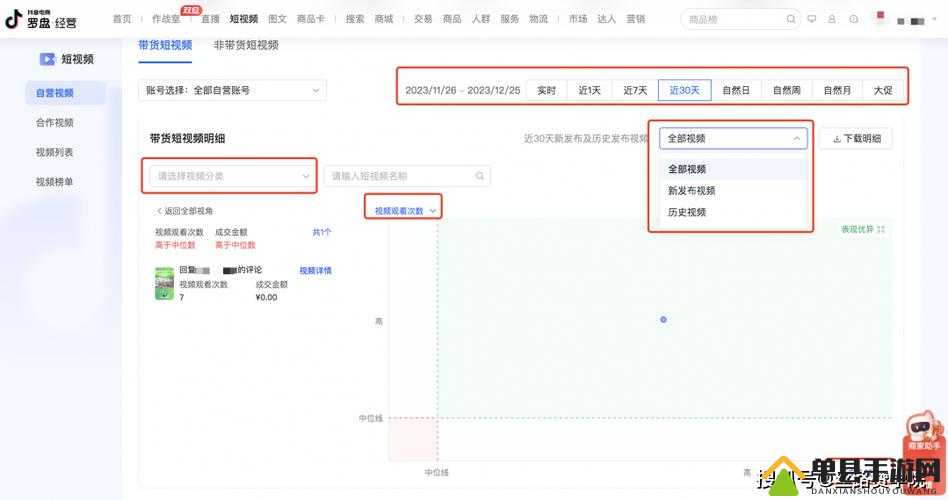Select 实时 time range

[546, 90]
